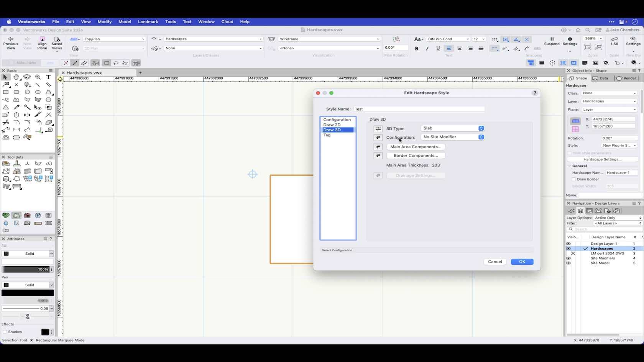The image size is (644, 362).
Task: Open Configuration dropdown showing No Site Modifier
Action: (x=452, y=137)
